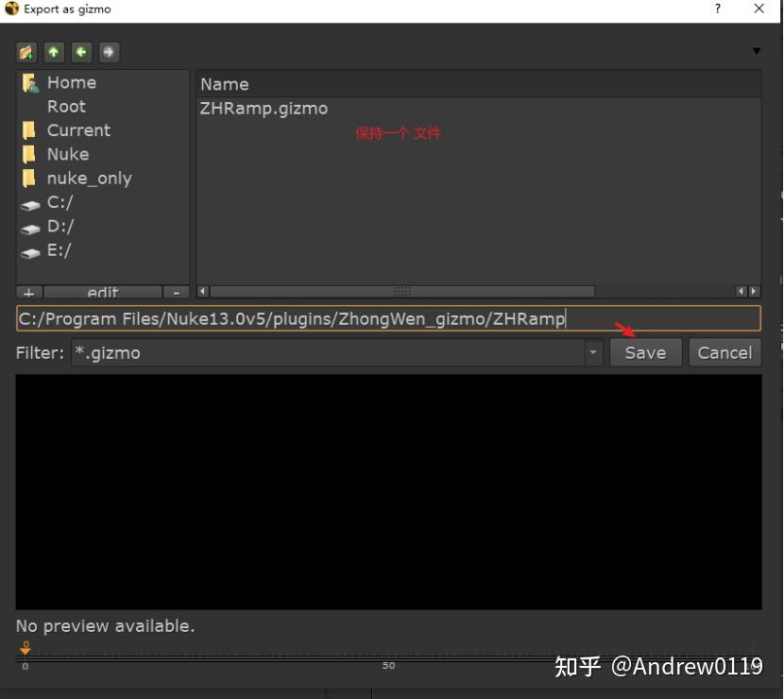The image size is (784, 699).
Task: Select Root in the sidebar
Action: tap(66, 106)
